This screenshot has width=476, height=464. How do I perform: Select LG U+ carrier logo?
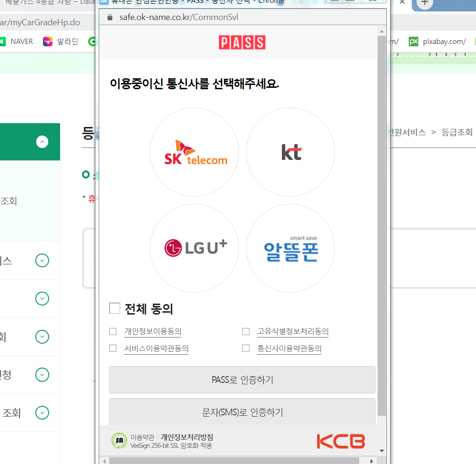(x=194, y=248)
